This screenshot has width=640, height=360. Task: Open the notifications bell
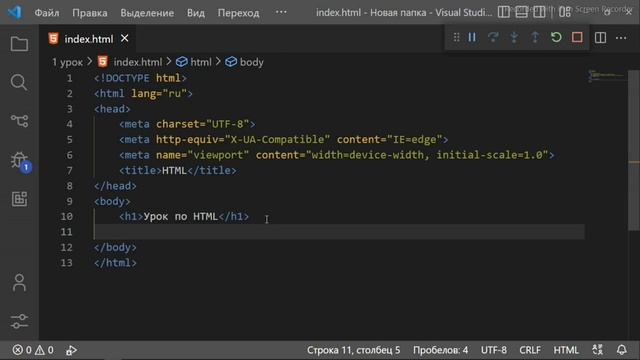click(x=621, y=350)
